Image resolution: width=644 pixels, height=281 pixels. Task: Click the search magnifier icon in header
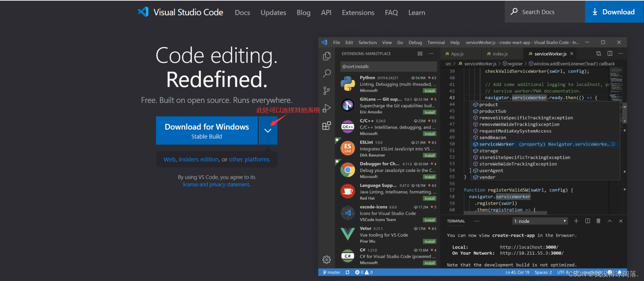(x=514, y=12)
